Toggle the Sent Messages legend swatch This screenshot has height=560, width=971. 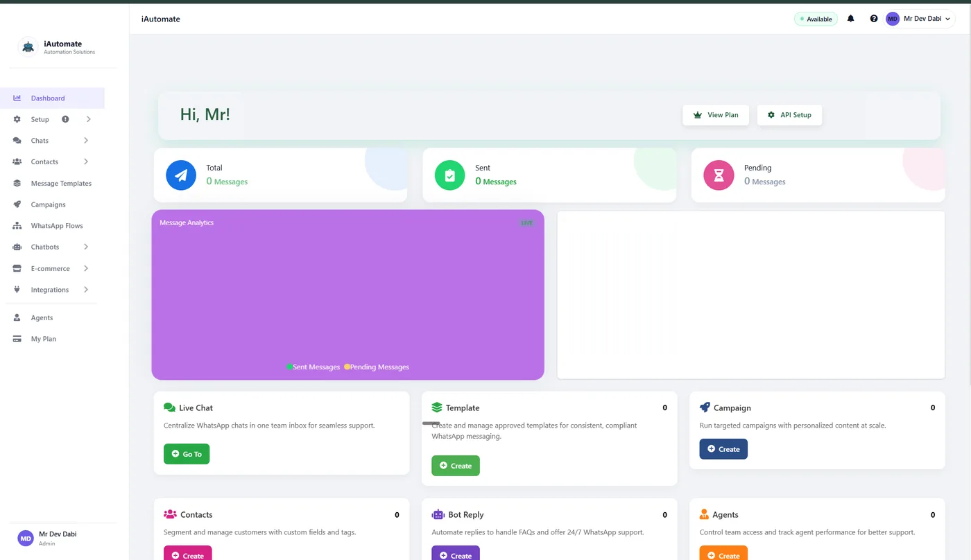pos(289,367)
